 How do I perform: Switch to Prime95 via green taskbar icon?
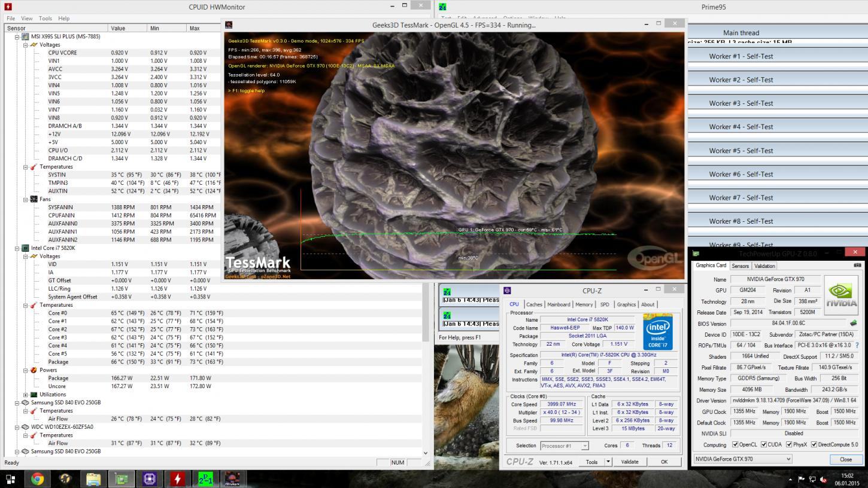pos(205,479)
